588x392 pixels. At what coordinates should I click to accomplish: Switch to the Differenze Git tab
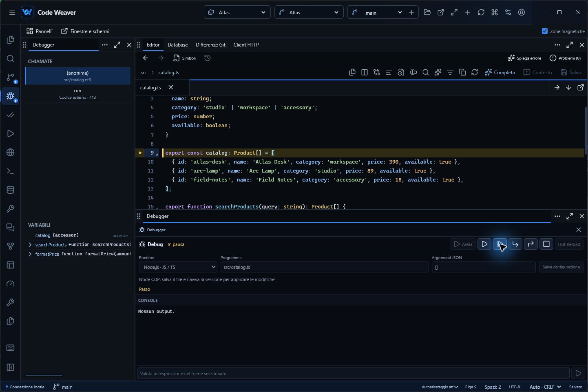[x=210, y=45]
